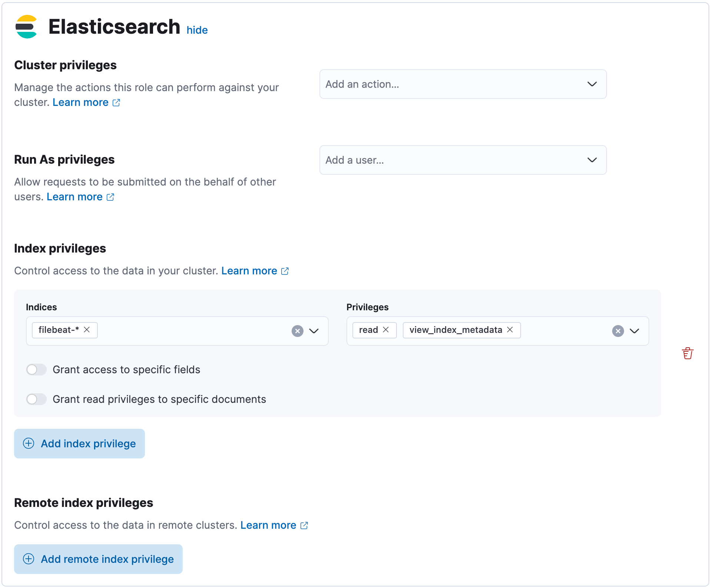Enable Grant access to specific fields
This screenshot has height=588, width=710.
[x=36, y=370]
